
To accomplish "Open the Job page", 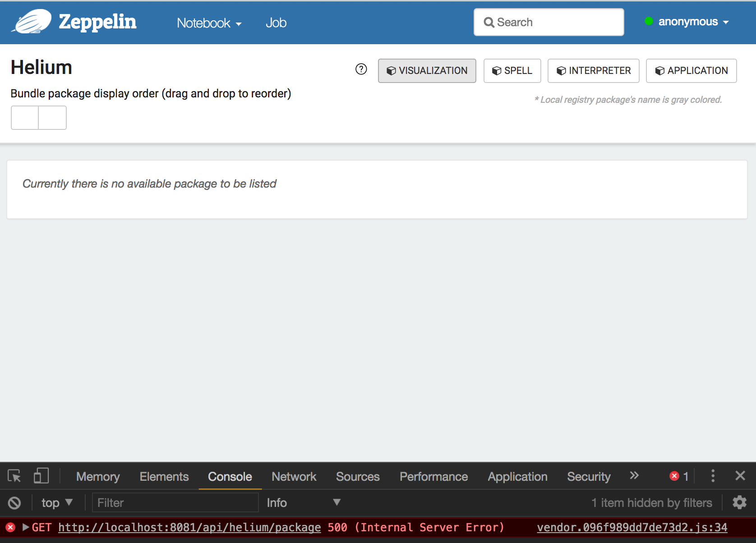I will pyautogui.click(x=276, y=23).
